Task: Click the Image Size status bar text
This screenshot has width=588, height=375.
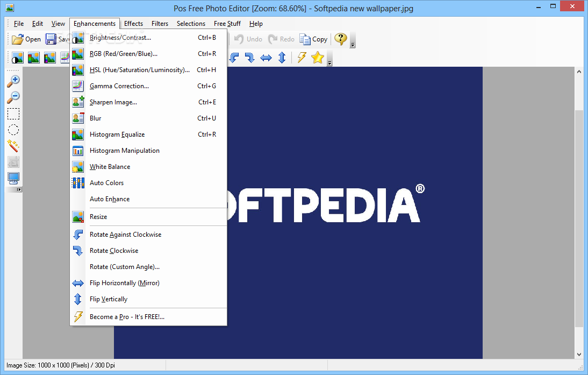Action: pyautogui.click(x=61, y=365)
